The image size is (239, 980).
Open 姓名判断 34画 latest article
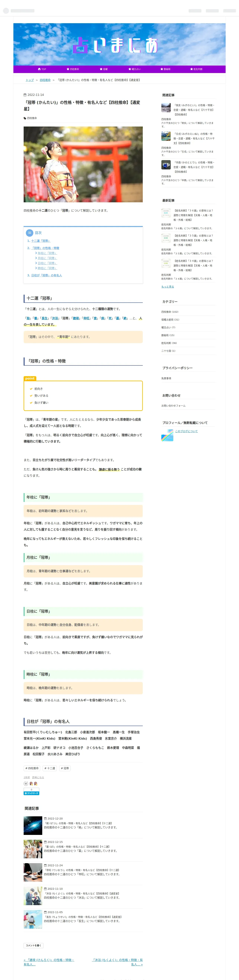coord(194,265)
